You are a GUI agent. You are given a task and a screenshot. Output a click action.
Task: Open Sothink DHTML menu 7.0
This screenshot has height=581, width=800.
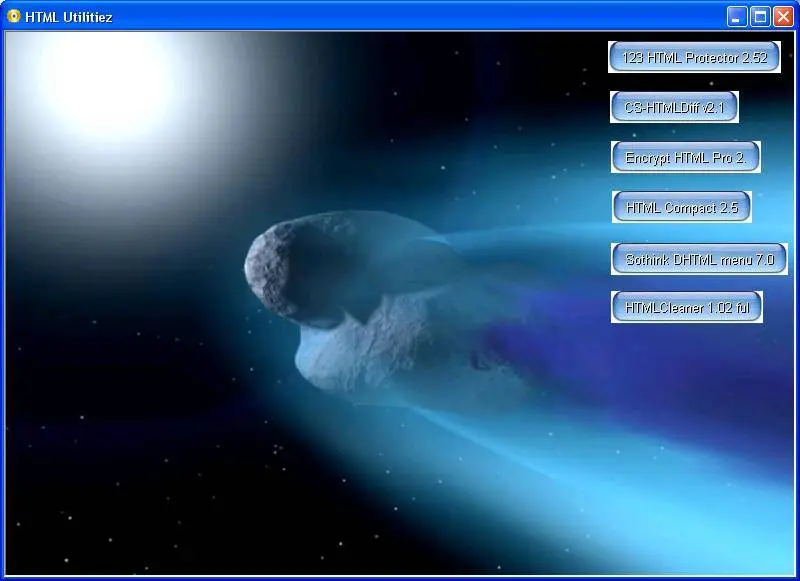click(699, 259)
